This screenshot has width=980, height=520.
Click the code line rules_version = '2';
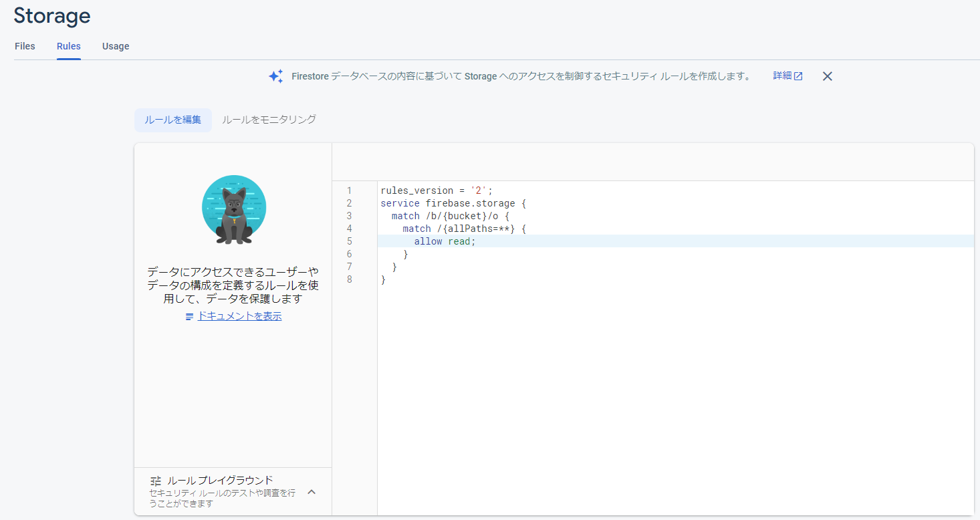coord(437,190)
